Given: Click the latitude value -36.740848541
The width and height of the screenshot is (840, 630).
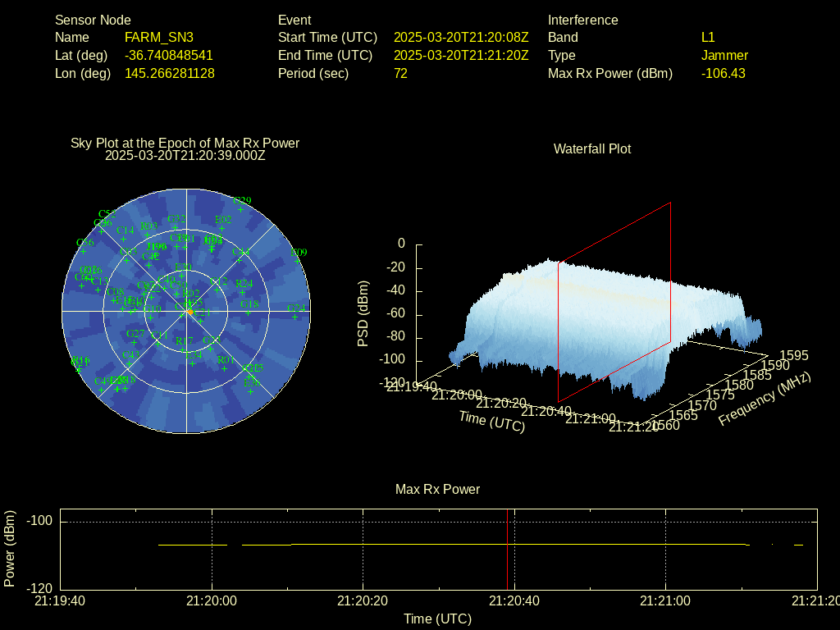Looking at the screenshot, I should (169, 55).
